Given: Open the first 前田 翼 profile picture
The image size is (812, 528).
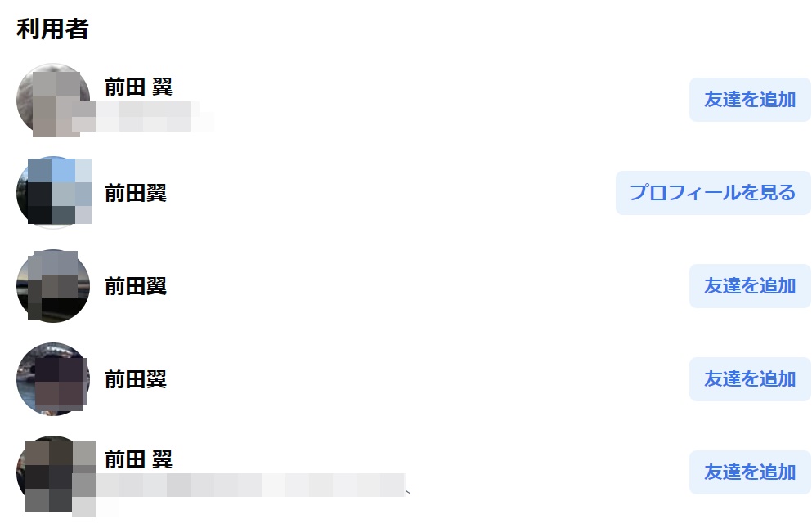Looking at the screenshot, I should click(x=53, y=100).
